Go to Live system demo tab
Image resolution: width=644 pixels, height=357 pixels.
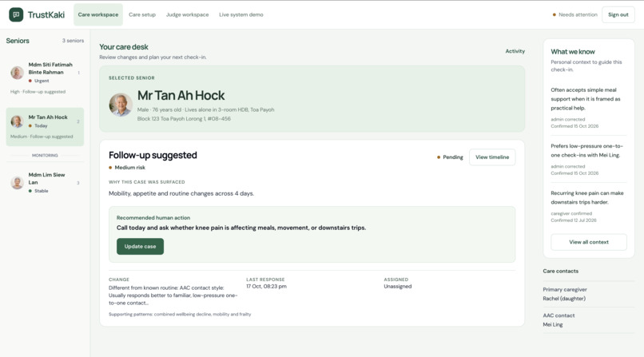(241, 14)
